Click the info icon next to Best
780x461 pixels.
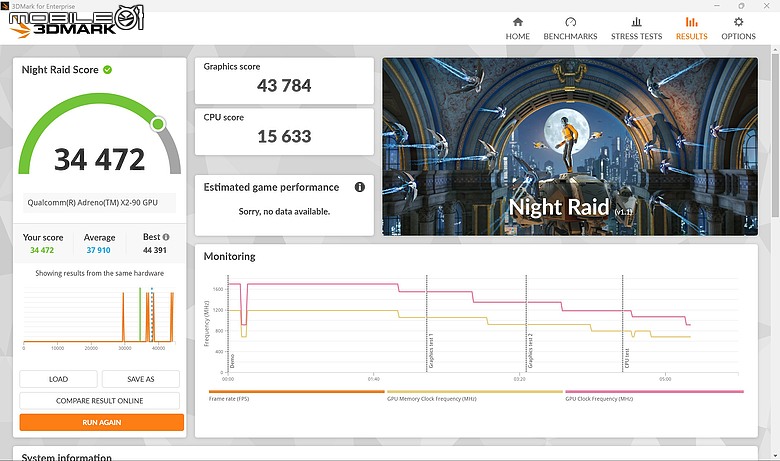[166, 237]
